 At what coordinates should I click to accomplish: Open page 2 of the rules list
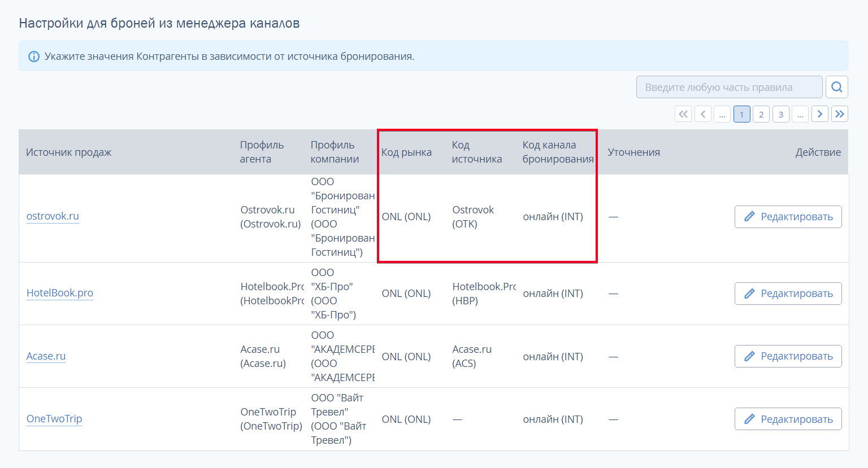click(x=761, y=114)
